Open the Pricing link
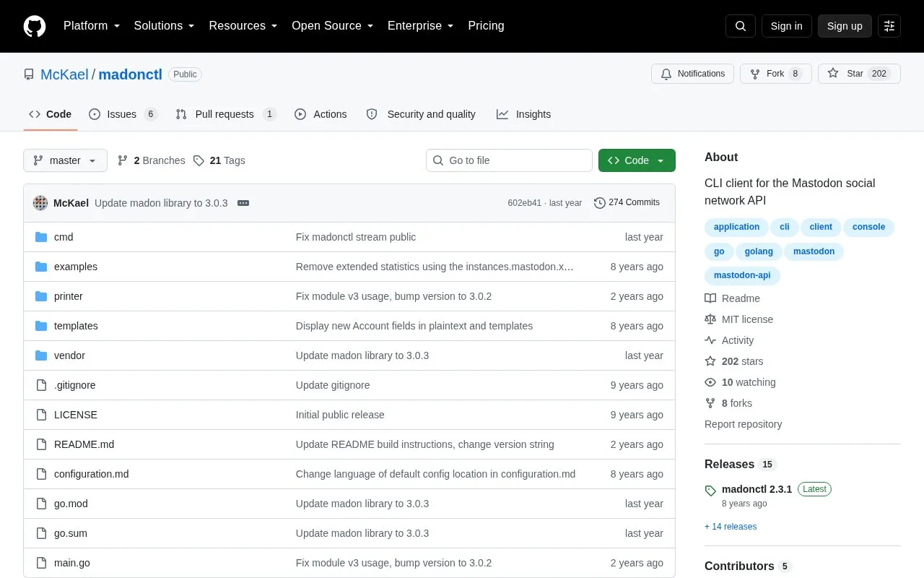Screen dimensions: 924x578 [x=486, y=26]
